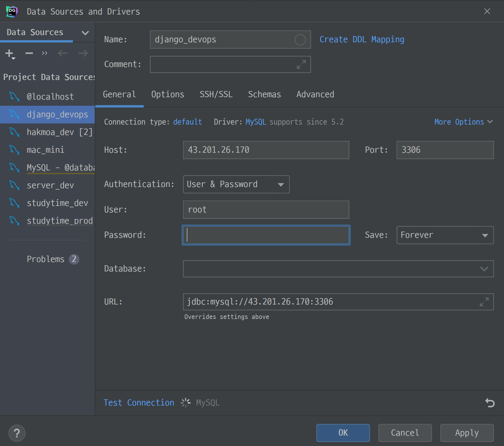Open help with question mark button
The width and height of the screenshot is (504, 446).
[x=17, y=433]
